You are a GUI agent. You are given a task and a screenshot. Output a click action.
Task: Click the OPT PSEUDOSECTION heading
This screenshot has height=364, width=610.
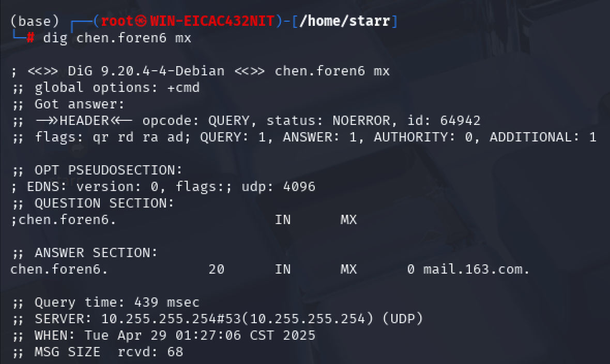click(x=108, y=170)
